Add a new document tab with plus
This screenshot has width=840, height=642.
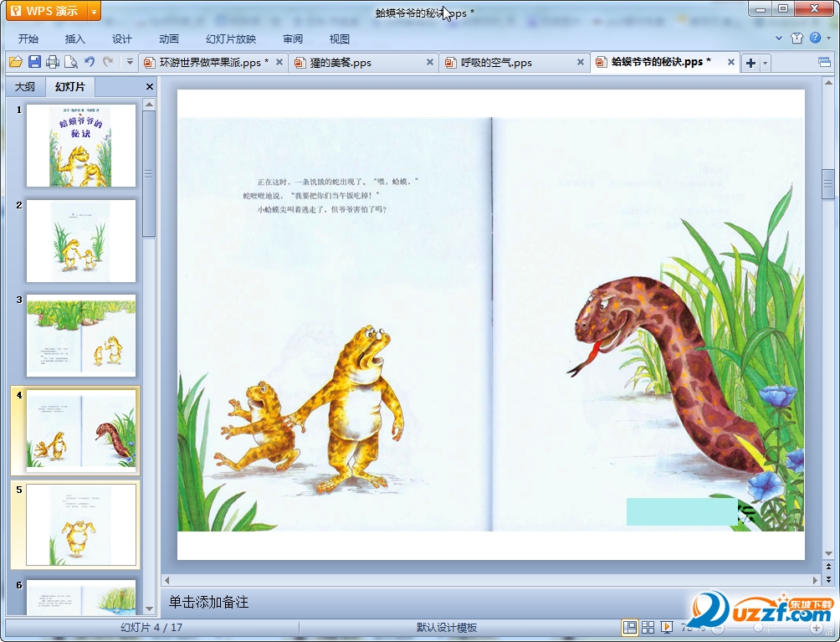[x=751, y=63]
